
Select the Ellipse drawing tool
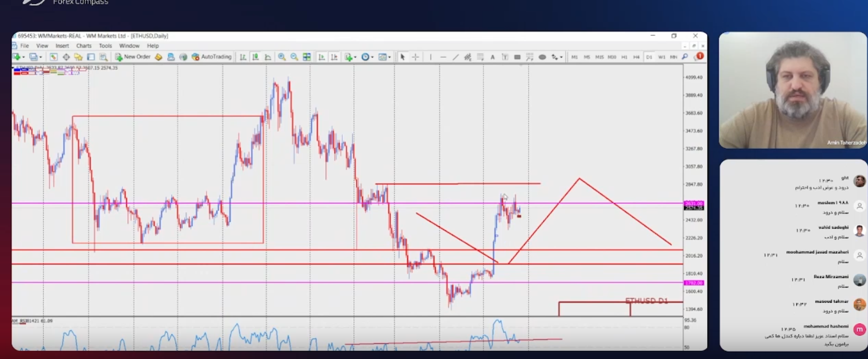(x=542, y=57)
